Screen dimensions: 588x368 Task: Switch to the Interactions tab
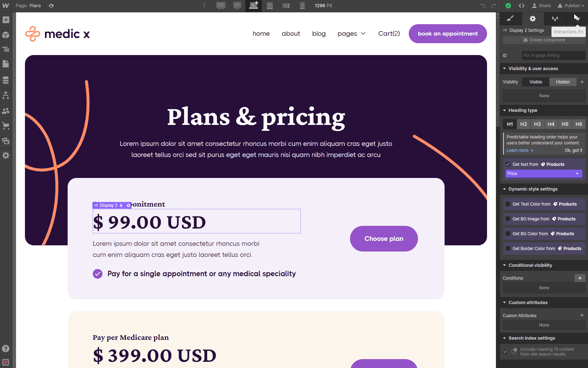tap(577, 19)
